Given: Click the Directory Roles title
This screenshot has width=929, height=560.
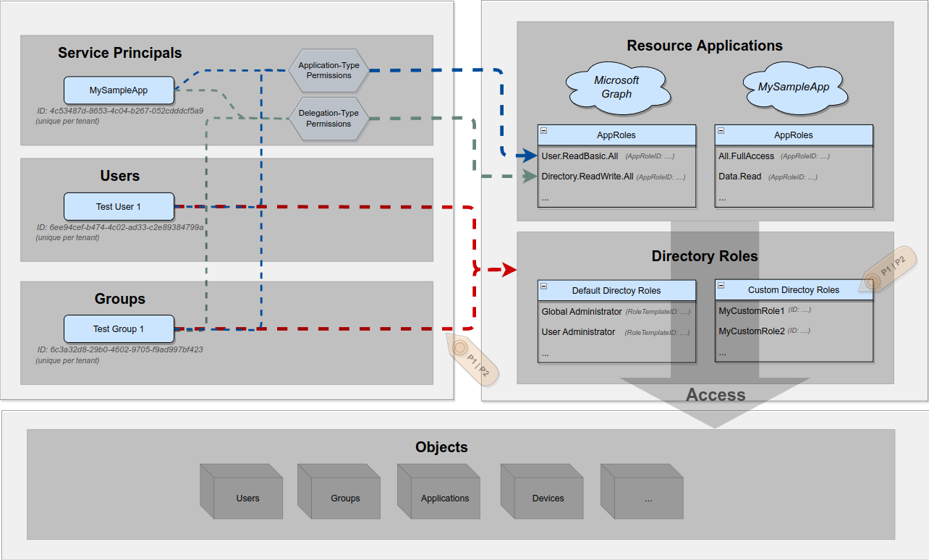Looking at the screenshot, I should 704,256.
